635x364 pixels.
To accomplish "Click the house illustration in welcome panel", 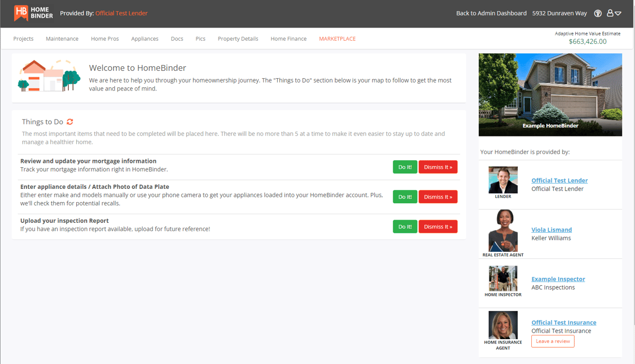I will (x=49, y=77).
